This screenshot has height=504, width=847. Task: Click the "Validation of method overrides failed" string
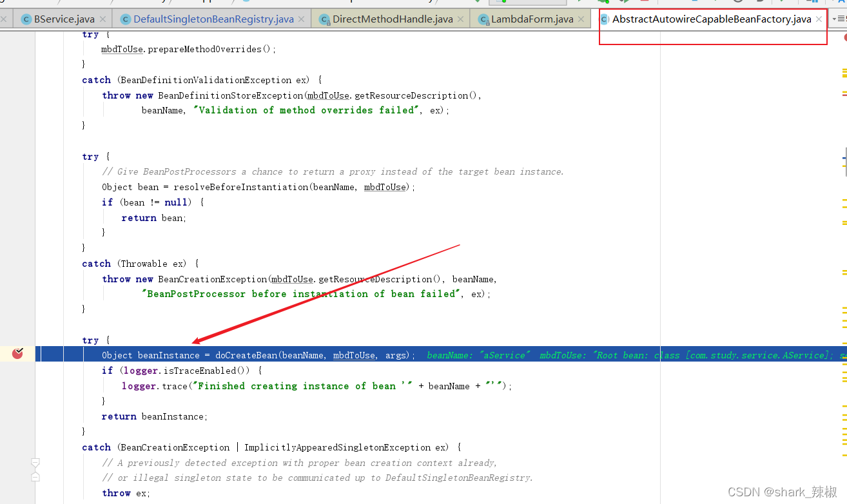[x=306, y=110]
